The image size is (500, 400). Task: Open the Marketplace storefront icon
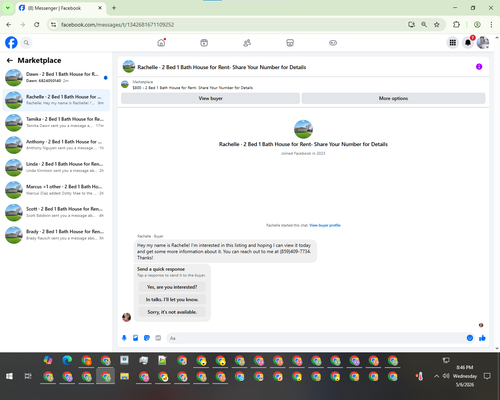(x=290, y=43)
